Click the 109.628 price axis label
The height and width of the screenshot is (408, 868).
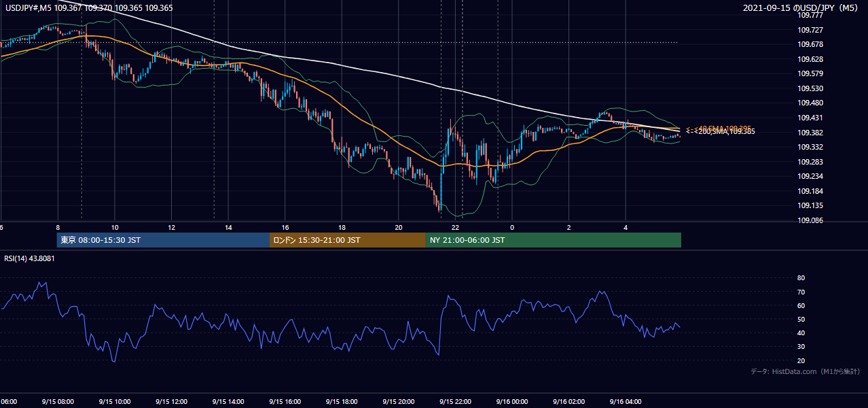(x=810, y=59)
